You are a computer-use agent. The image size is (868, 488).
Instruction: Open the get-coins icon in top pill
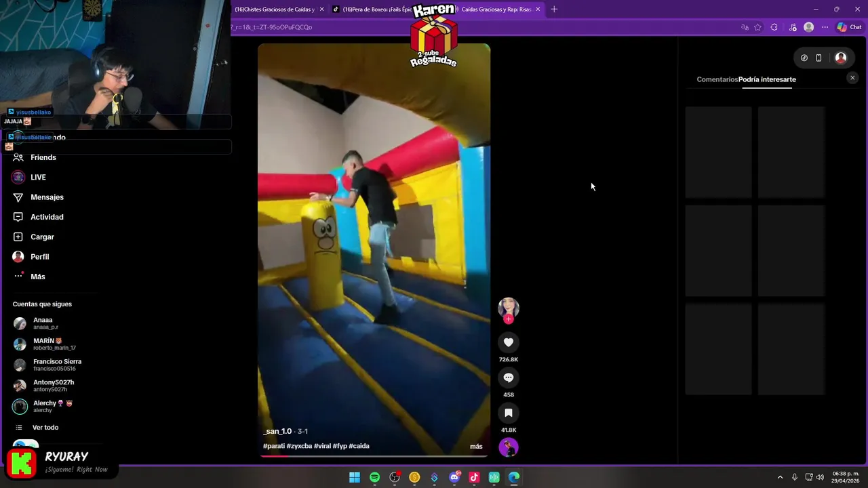804,58
